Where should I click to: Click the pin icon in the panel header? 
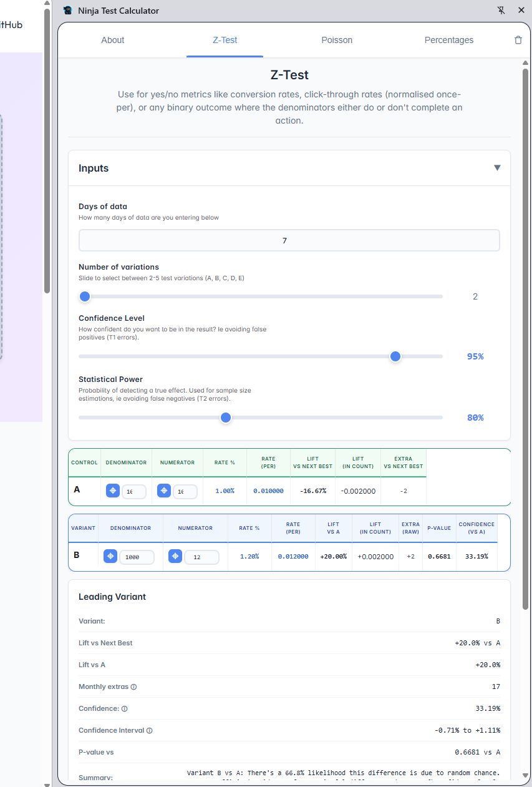[x=501, y=10]
